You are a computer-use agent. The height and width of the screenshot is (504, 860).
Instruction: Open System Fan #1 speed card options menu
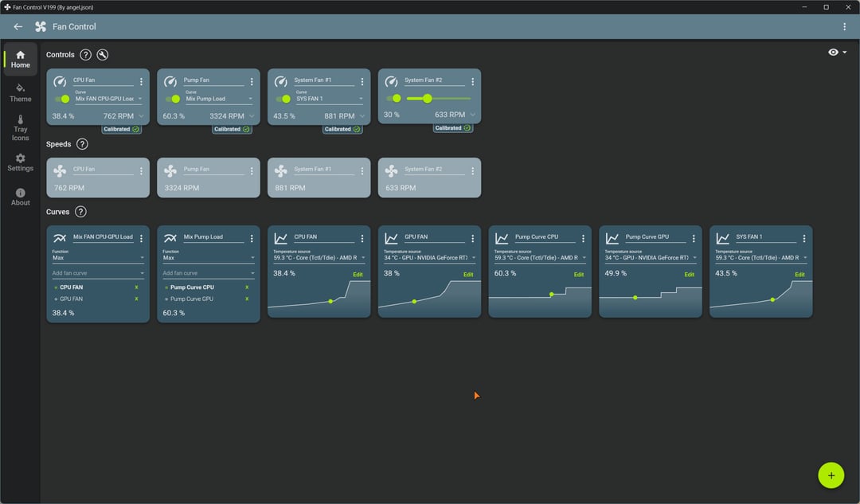[x=362, y=171]
